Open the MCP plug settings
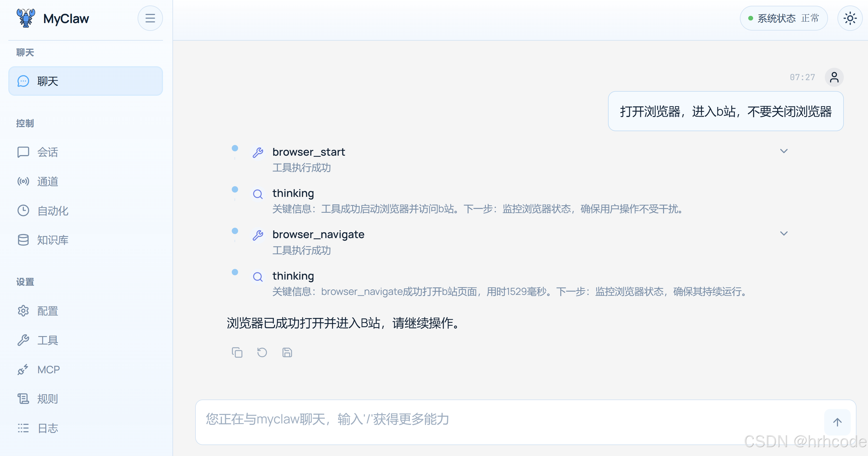 [49, 370]
